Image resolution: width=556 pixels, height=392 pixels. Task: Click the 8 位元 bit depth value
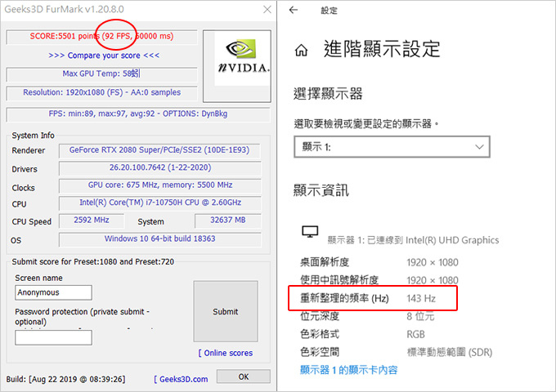click(x=420, y=316)
